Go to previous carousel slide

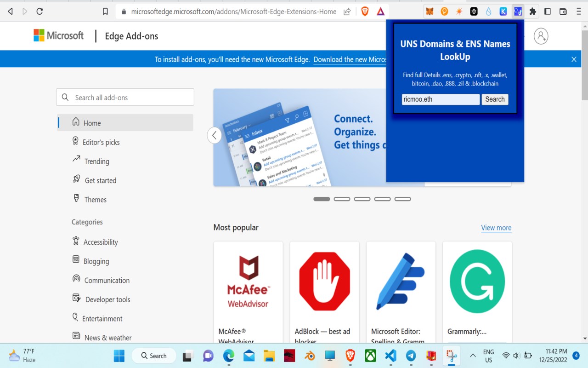coord(214,135)
